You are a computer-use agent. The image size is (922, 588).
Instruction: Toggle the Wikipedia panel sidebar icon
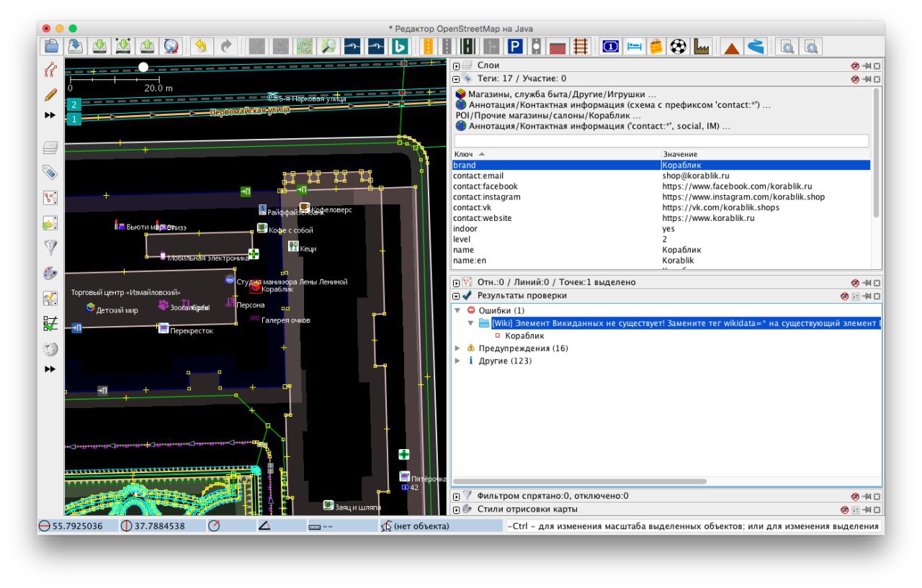coord(50,349)
